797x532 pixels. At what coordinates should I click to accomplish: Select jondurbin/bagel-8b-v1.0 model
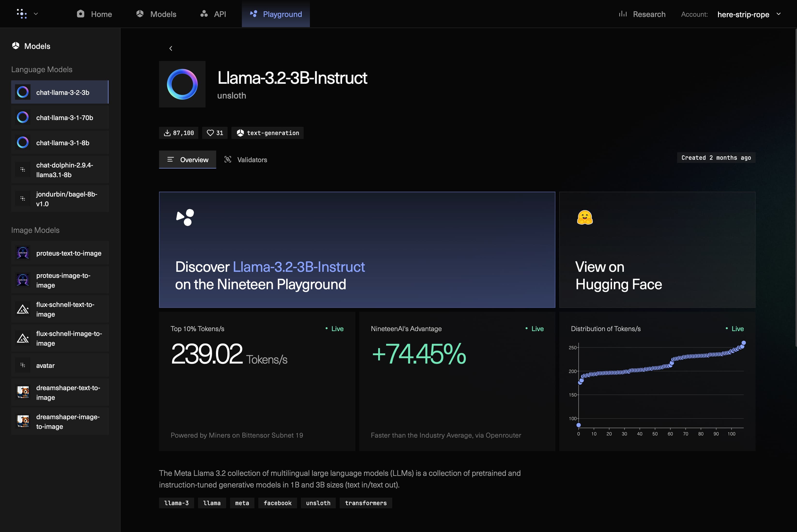(x=60, y=199)
